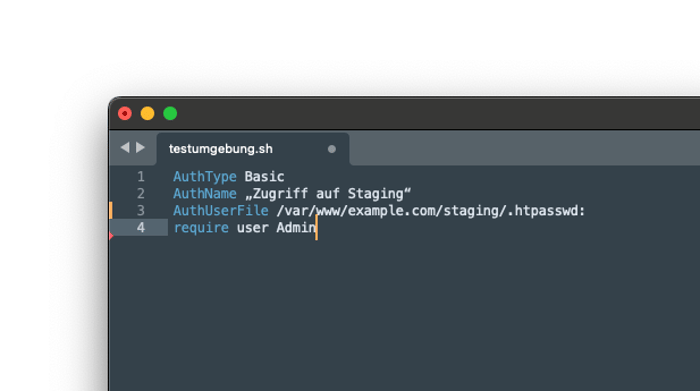Maximize the window with the green button
Image resolution: width=700 pixels, height=391 pixels.
[170, 113]
